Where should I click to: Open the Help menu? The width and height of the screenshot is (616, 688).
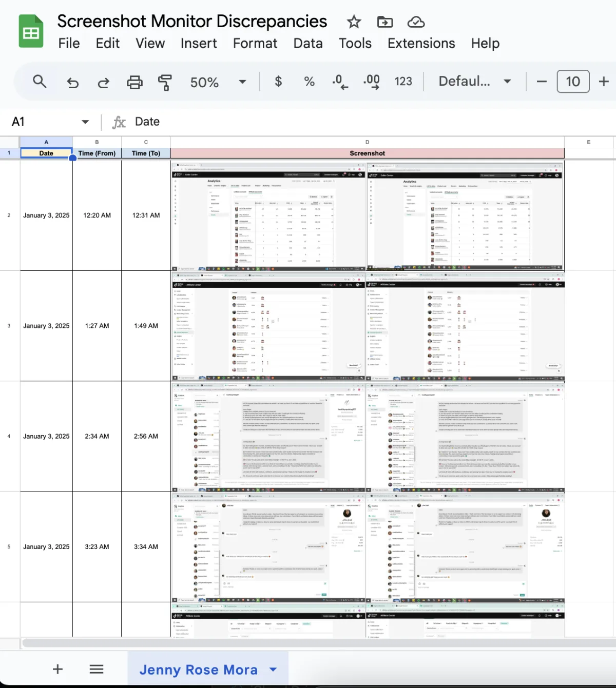pyautogui.click(x=485, y=44)
